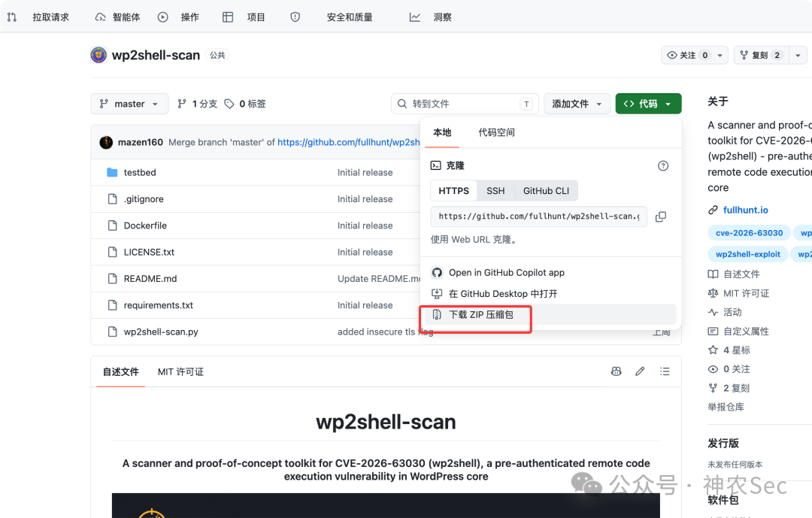This screenshot has height=518, width=812.
Task: Open the mazen160 author link
Action: click(x=141, y=142)
